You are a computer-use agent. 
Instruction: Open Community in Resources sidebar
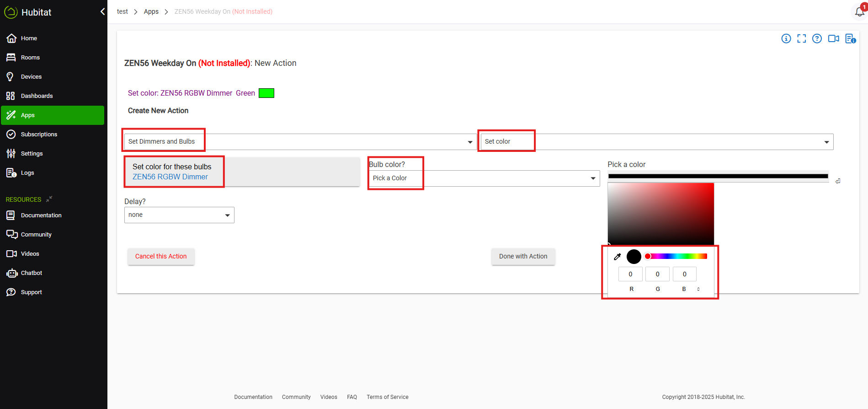click(53, 235)
